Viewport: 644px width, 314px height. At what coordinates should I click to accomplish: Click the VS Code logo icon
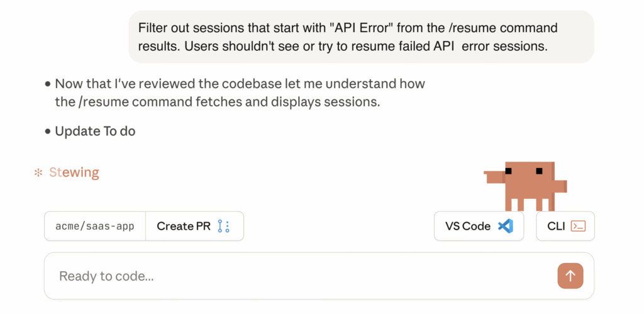(x=505, y=227)
